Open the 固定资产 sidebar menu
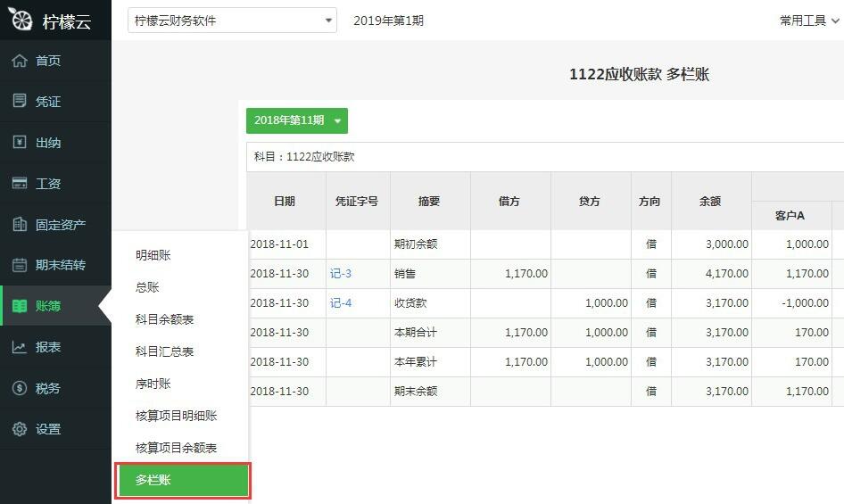This screenshot has height=504, width=844. (55, 224)
